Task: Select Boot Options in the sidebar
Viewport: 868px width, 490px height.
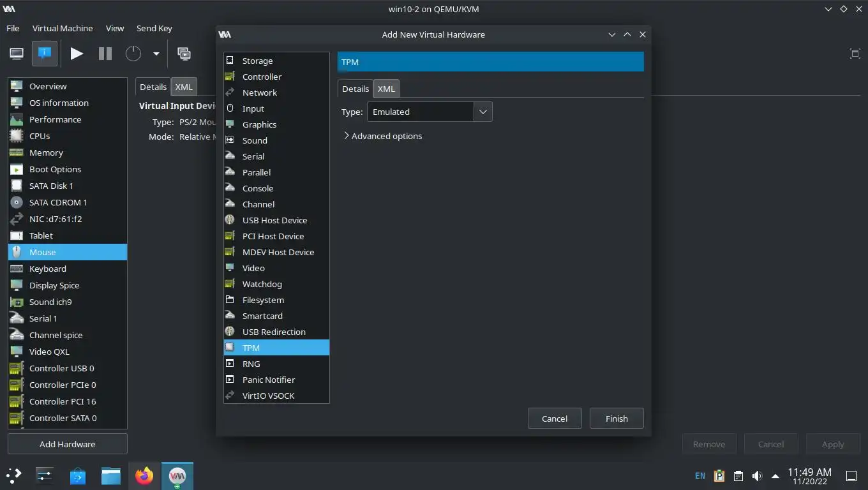Action: [68, 169]
